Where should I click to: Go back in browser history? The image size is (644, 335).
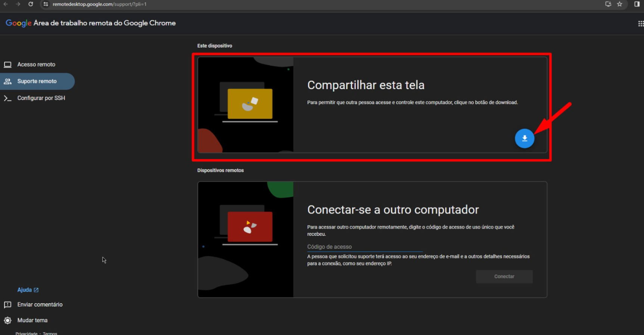point(6,4)
